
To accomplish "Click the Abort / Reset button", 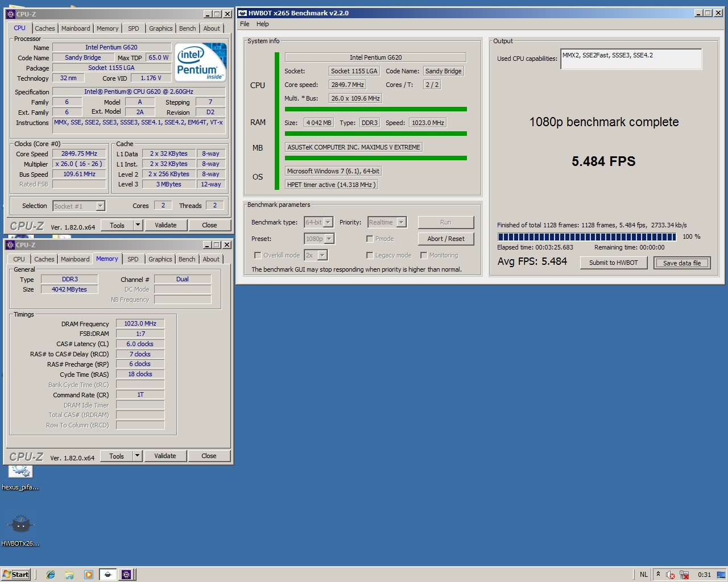I will coord(446,239).
